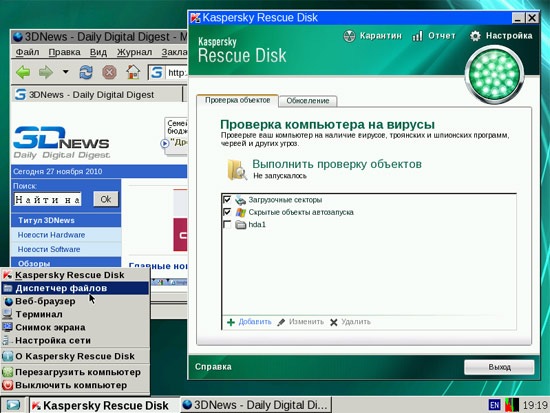
Task: Click Удалить delete button
Action: coord(350,322)
